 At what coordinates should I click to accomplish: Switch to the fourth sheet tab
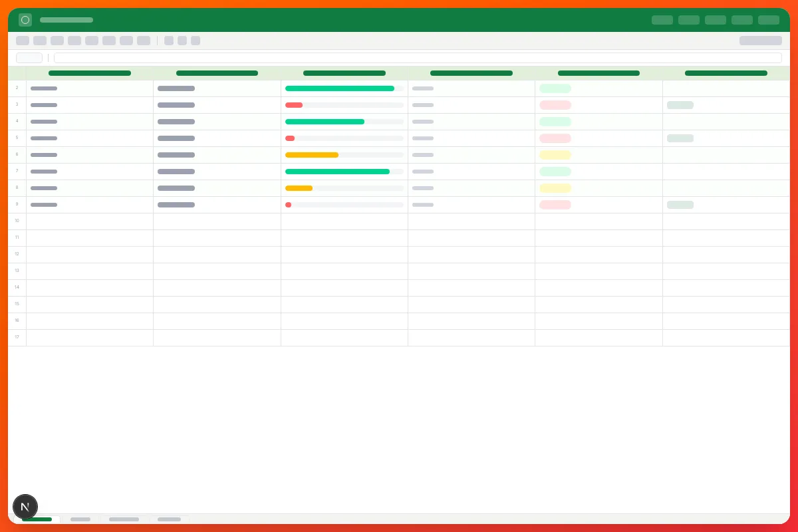[169, 519]
